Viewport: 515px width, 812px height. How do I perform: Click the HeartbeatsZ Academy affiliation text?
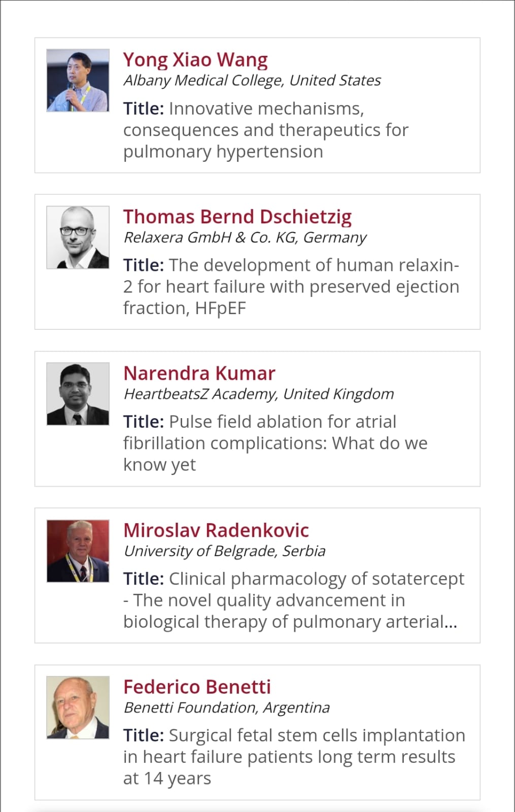[259, 394]
